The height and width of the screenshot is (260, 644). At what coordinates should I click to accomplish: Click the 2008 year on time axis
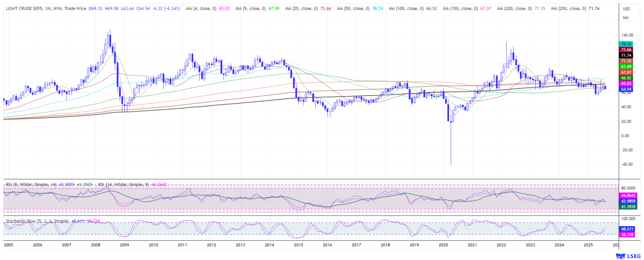point(95,245)
